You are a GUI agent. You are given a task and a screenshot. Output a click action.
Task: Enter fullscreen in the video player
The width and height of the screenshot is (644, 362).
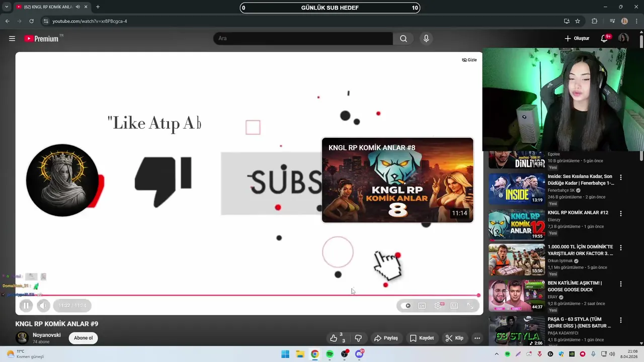point(470,306)
